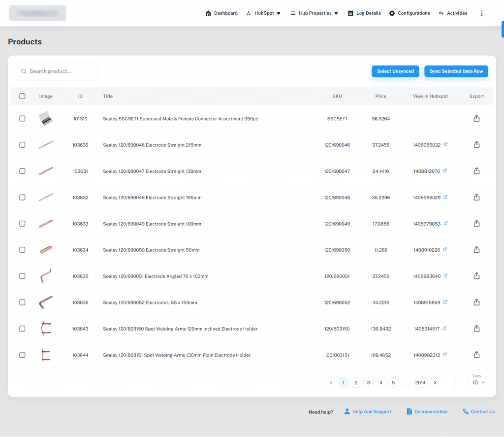Check the box for product 103633
Screen dimensions: 504x437
[22, 224]
